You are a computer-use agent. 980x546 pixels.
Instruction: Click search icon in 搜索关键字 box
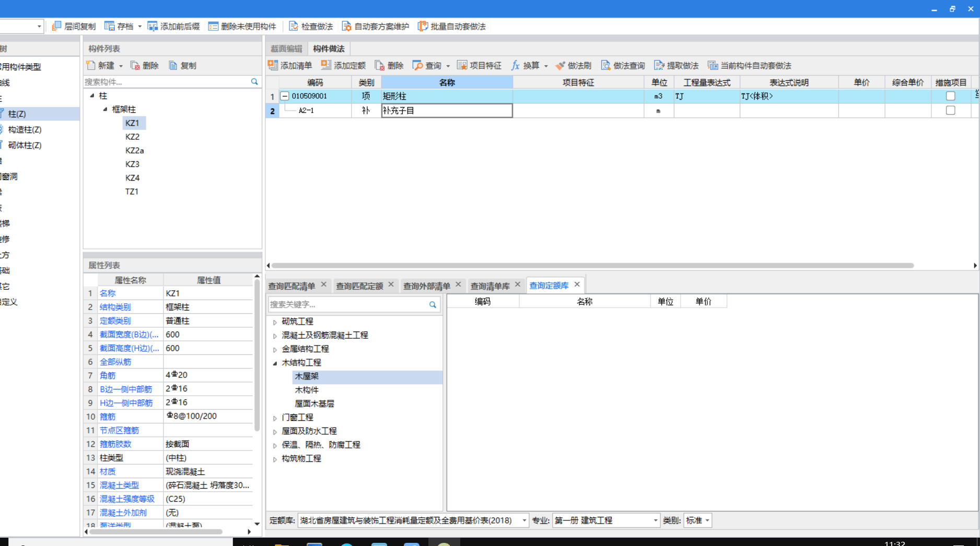[x=433, y=304]
